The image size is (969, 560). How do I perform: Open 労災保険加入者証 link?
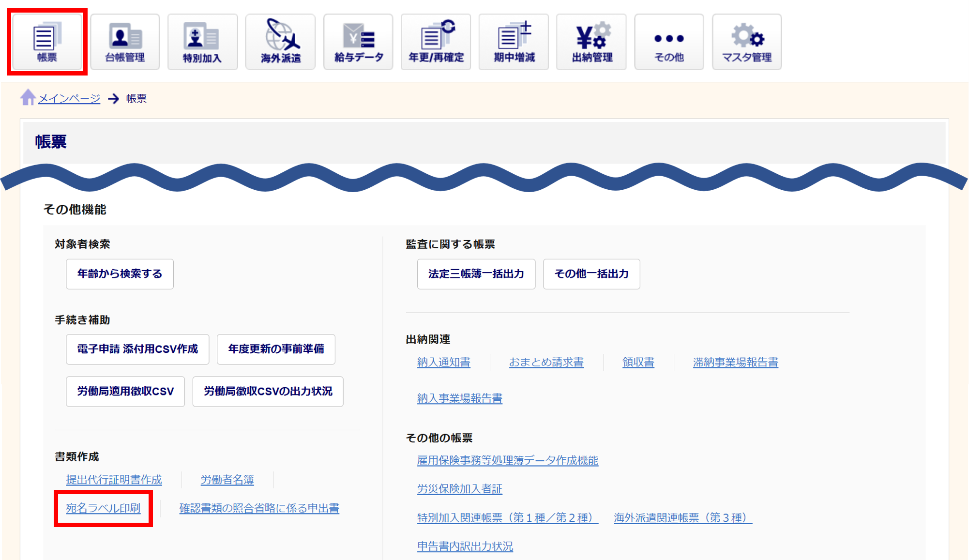pyautogui.click(x=459, y=489)
